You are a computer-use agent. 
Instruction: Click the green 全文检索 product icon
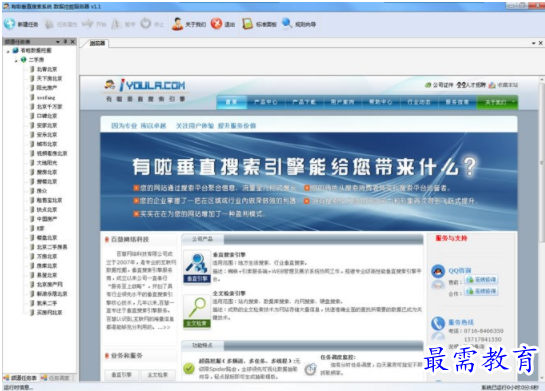click(x=197, y=311)
